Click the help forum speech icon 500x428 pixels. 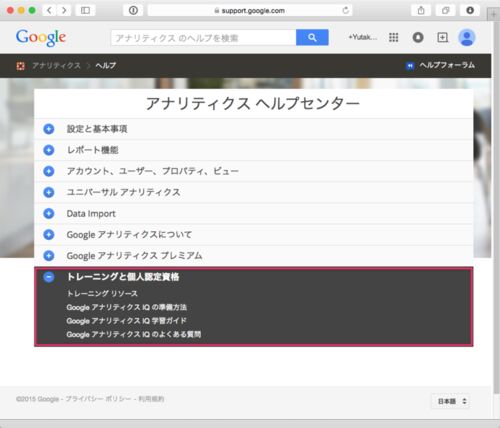click(410, 66)
